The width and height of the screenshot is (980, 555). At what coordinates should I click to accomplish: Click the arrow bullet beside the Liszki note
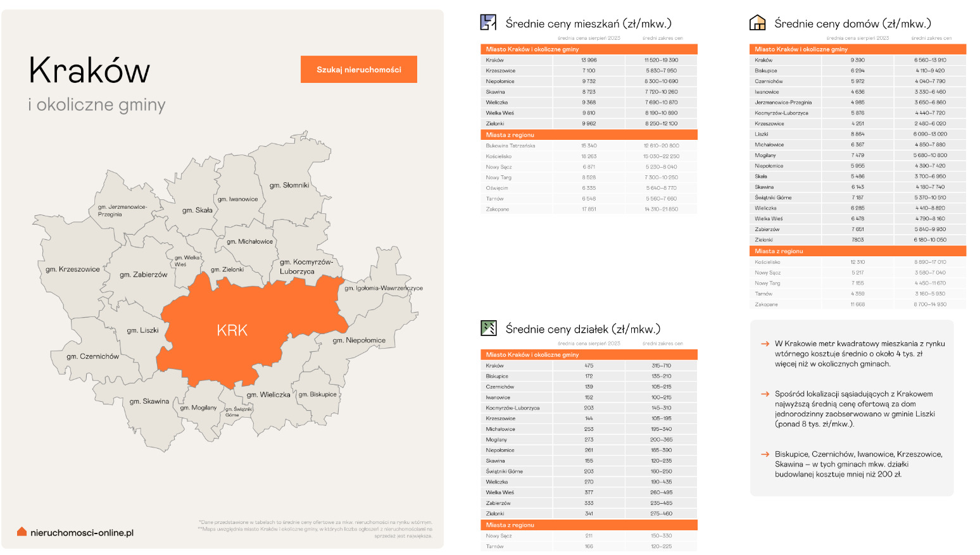point(765,394)
